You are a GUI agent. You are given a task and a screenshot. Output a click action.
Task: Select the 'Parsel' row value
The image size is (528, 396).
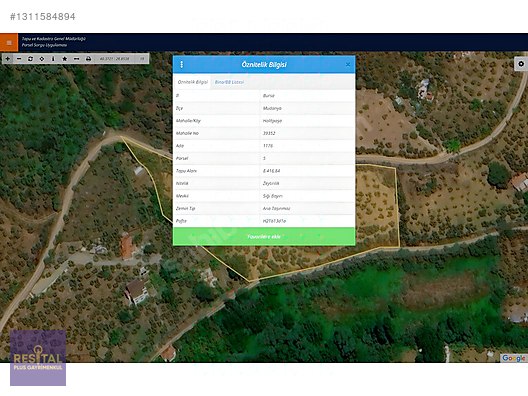pos(264,158)
